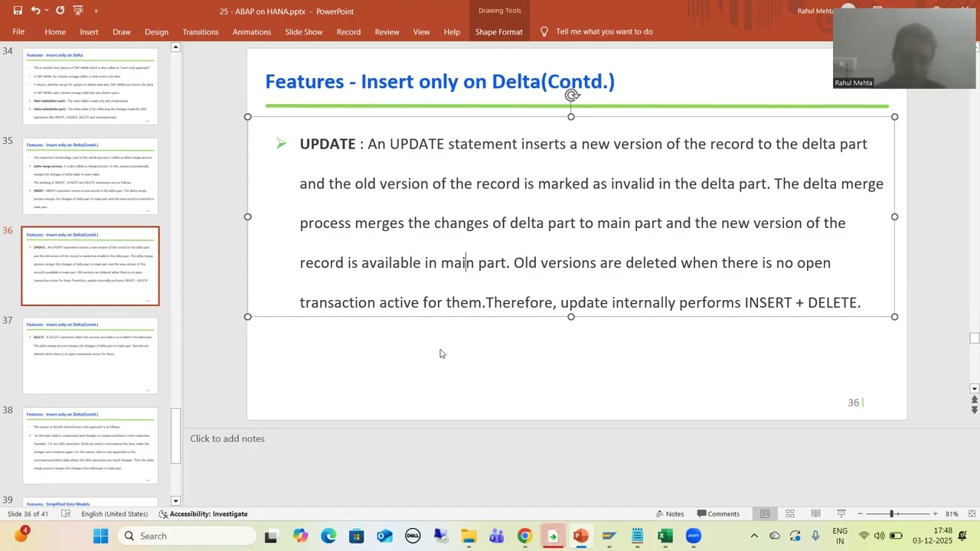Select slide 35 thumbnail
980x551 pixels.
pyautogui.click(x=90, y=176)
